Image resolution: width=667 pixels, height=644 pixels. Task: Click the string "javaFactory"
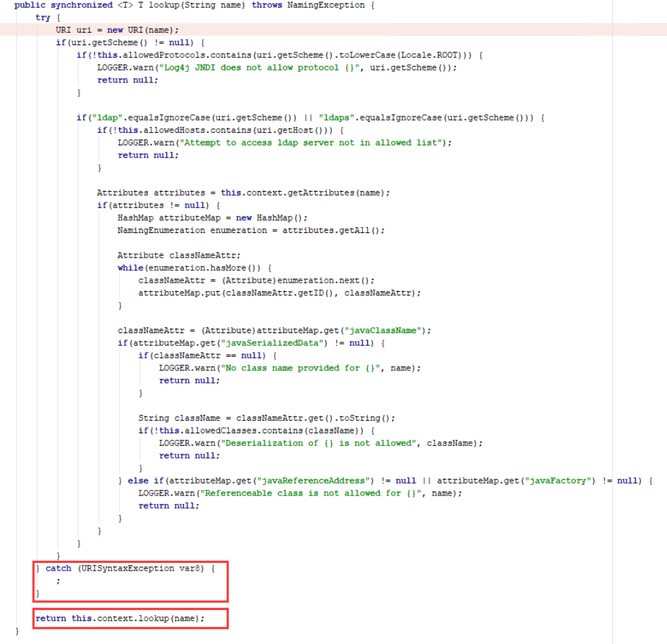pyautogui.click(x=560, y=480)
